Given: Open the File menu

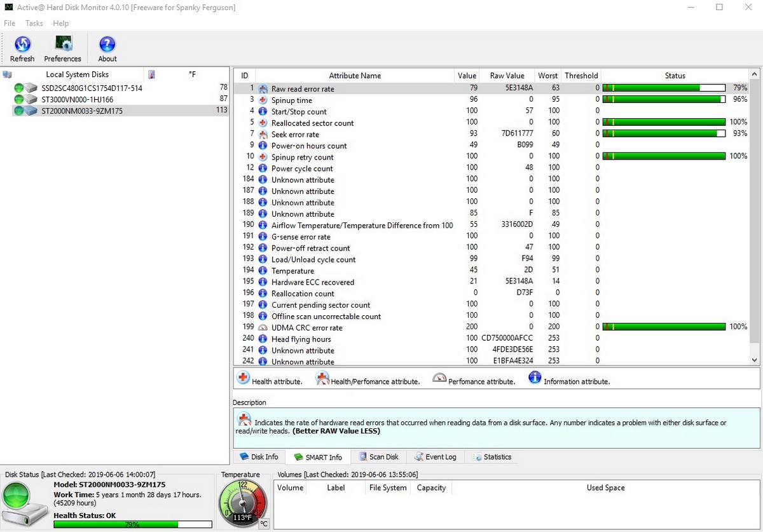Looking at the screenshot, I should pos(10,24).
